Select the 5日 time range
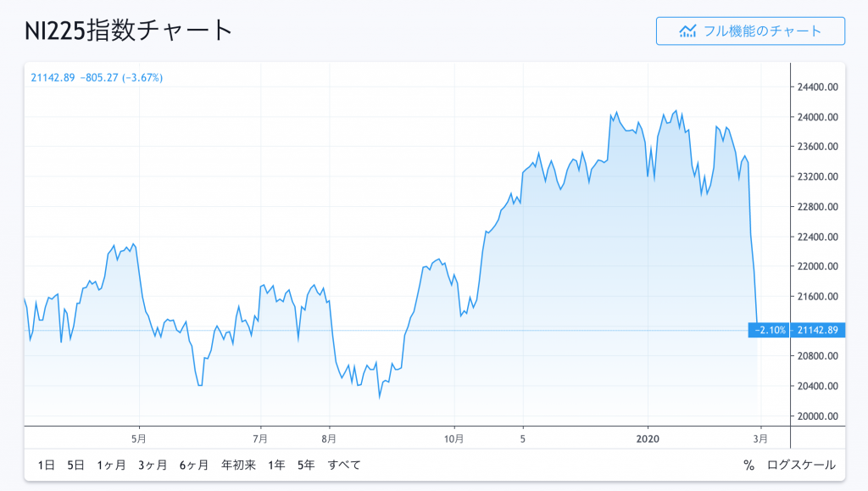The height and width of the screenshot is (491, 868). click(75, 465)
